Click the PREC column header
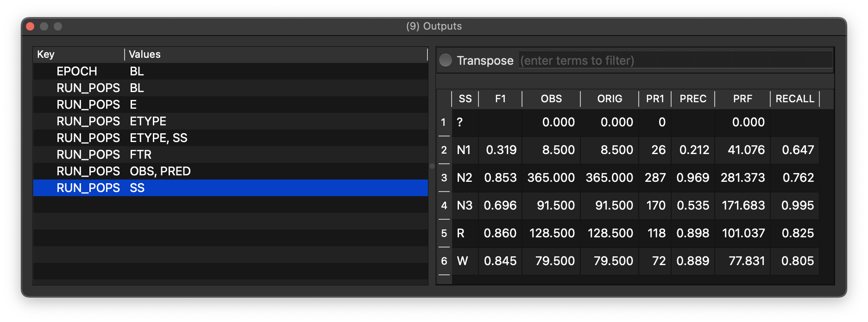The image size is (868, 322). [693, 99]
